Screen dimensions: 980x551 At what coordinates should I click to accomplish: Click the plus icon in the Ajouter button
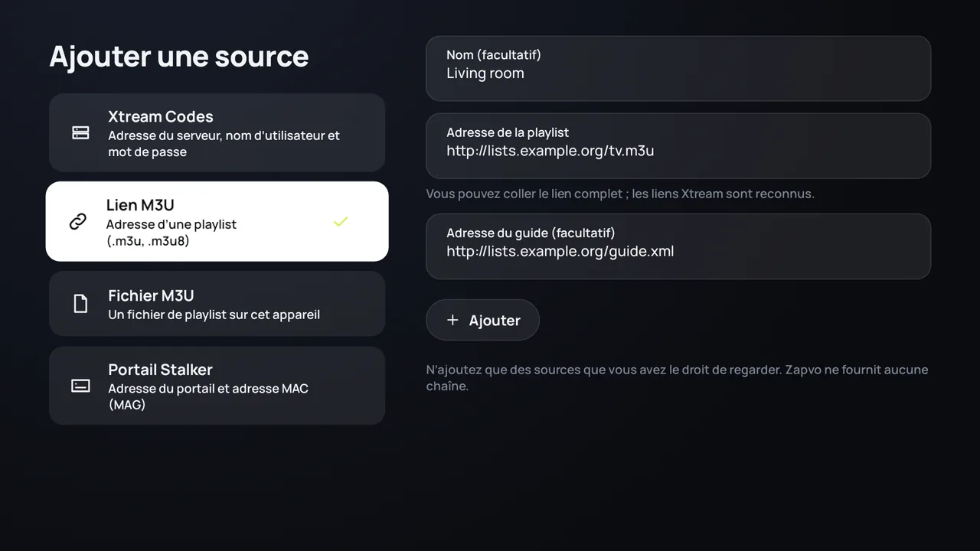point(452,320)
